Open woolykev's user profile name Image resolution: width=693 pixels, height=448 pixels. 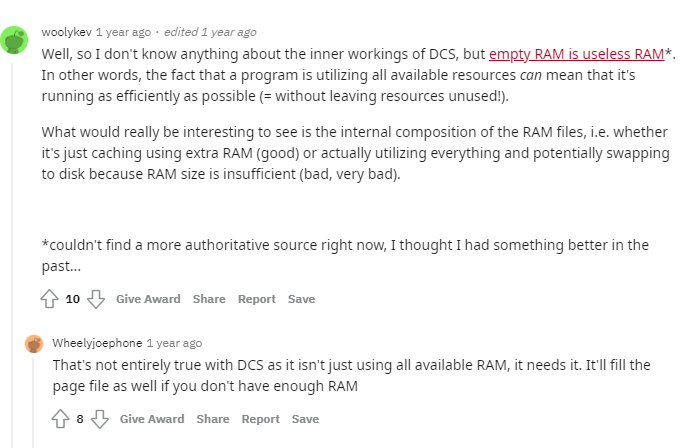67,32
